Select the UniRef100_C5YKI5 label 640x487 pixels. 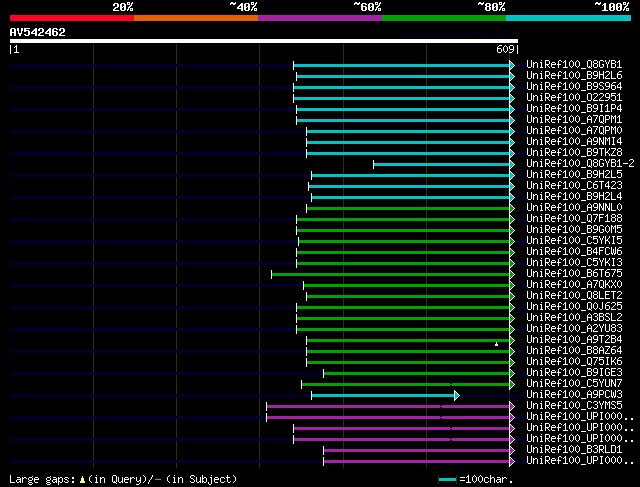[x=574, y=241]
